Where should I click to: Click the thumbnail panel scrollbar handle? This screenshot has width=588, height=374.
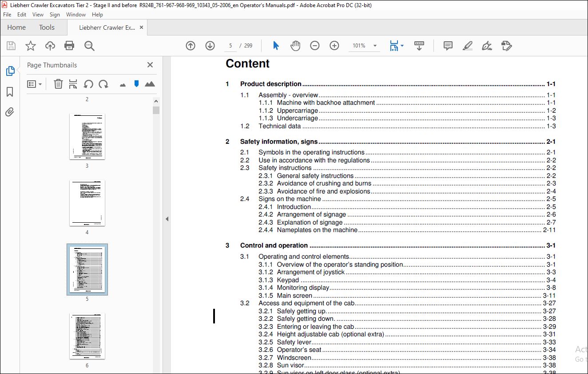click(x=156, y=110)
